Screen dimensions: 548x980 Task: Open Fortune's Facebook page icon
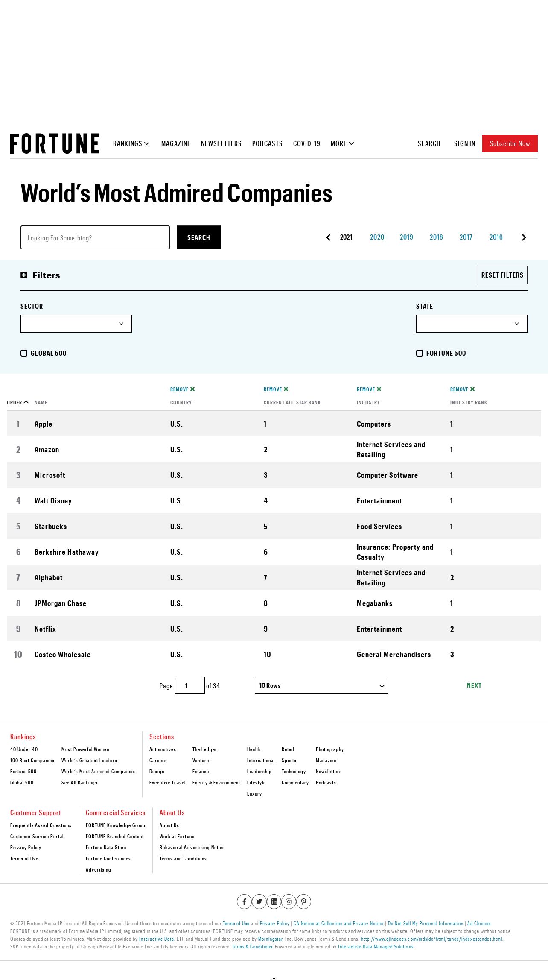[244, 901]
